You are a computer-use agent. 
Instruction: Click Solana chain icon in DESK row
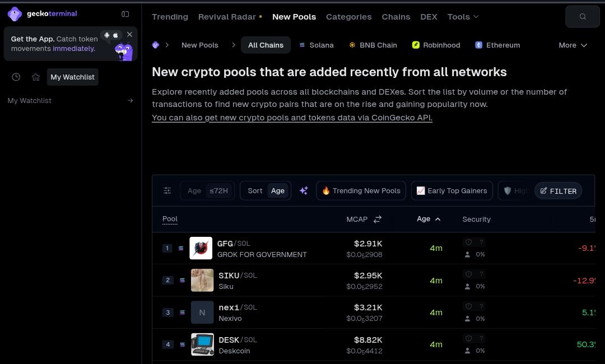(x=182, y=344)
